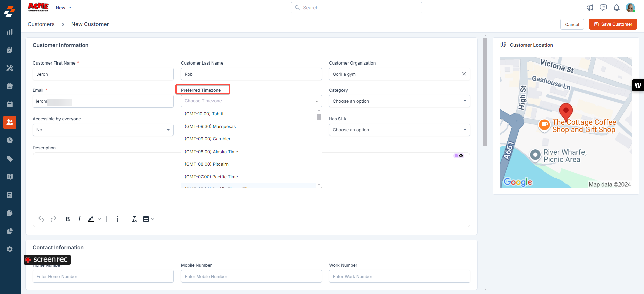Open the highlight color picker
Viewport: 644px width, 294px height.
tap(99, 219)
